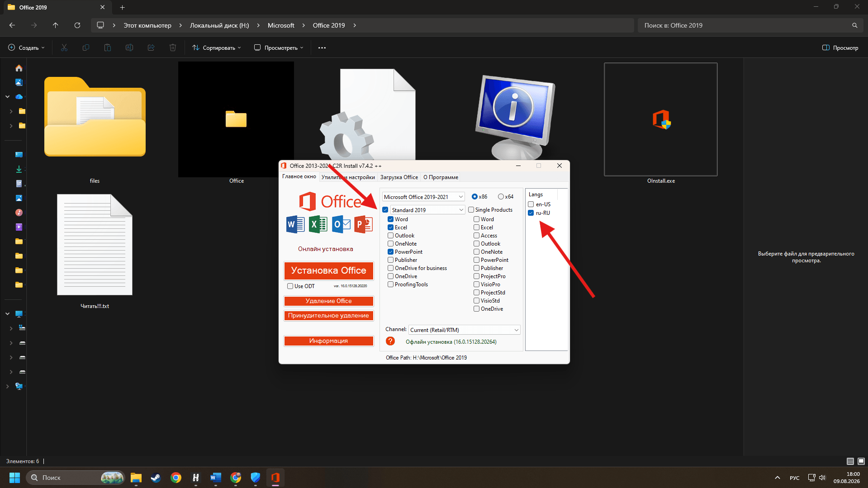
Task: Check VisioPro in Single Products list
Action: coord(476,284)
